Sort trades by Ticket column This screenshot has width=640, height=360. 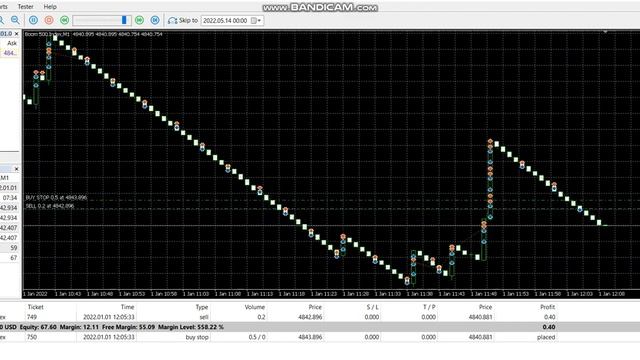click(36, 307)
